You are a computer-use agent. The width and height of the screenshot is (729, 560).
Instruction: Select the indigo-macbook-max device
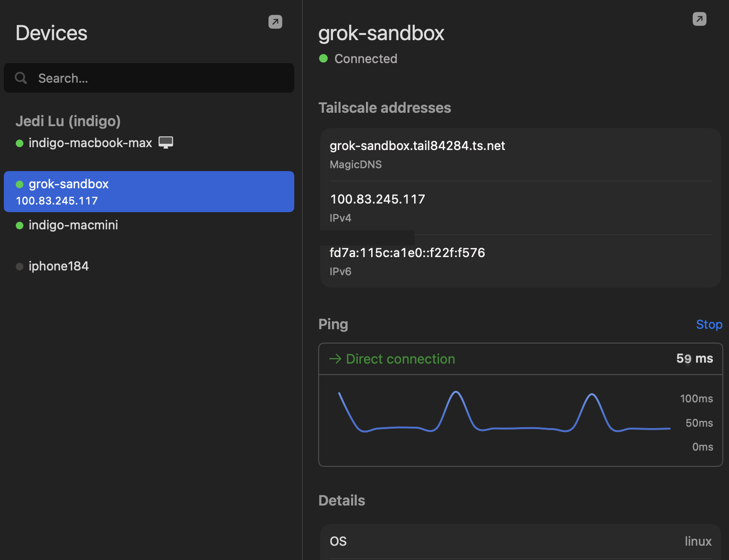[90, 143]
